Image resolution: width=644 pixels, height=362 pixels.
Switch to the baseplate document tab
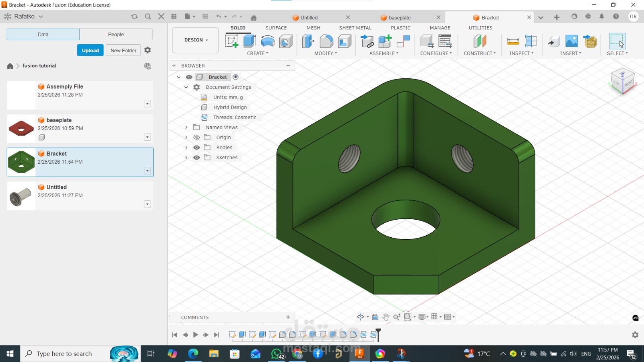[x=399, y=18]
